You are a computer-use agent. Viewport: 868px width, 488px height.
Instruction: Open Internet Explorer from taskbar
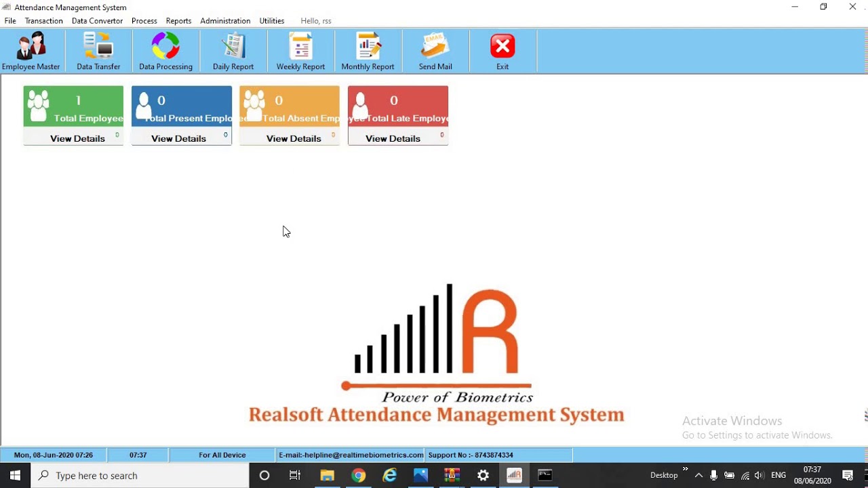pyautogui.click(x=389, y=476)
